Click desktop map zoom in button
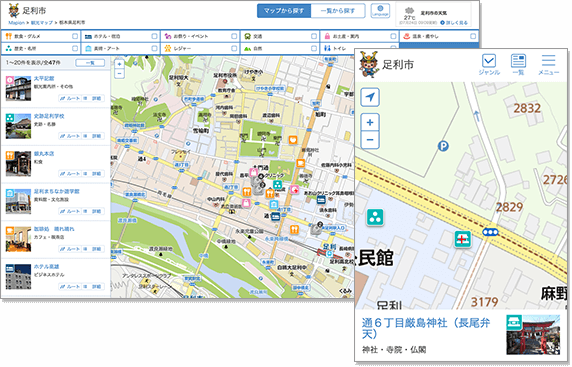 [119, 64]
